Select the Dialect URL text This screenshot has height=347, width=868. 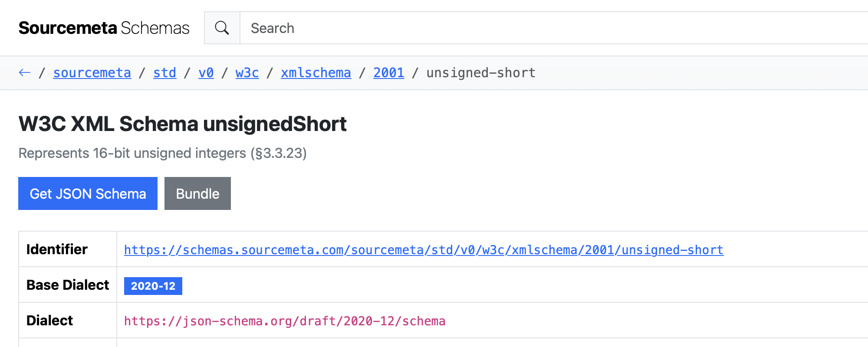(x=284, y=321)
